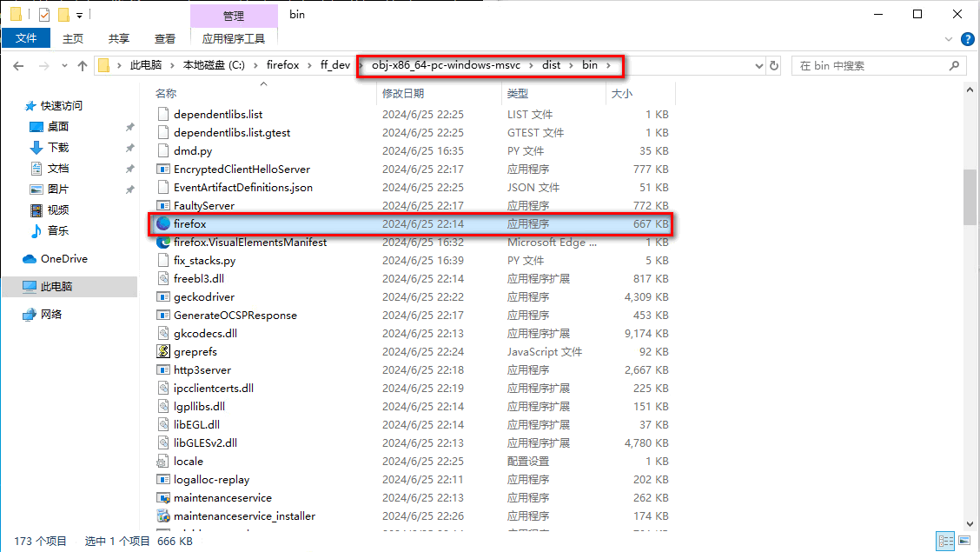
Task: Refresh the bin folder view
Action: point(774,66)
